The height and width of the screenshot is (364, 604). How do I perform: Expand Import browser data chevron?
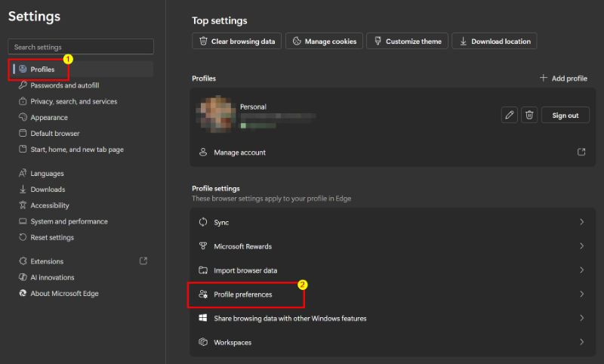(581, 270)
